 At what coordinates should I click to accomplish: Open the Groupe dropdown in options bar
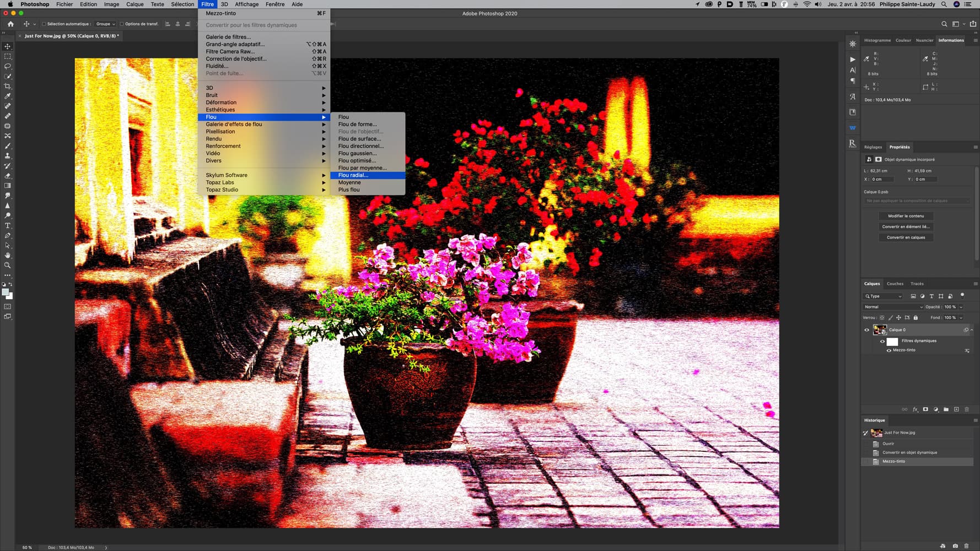coord(105,24)
